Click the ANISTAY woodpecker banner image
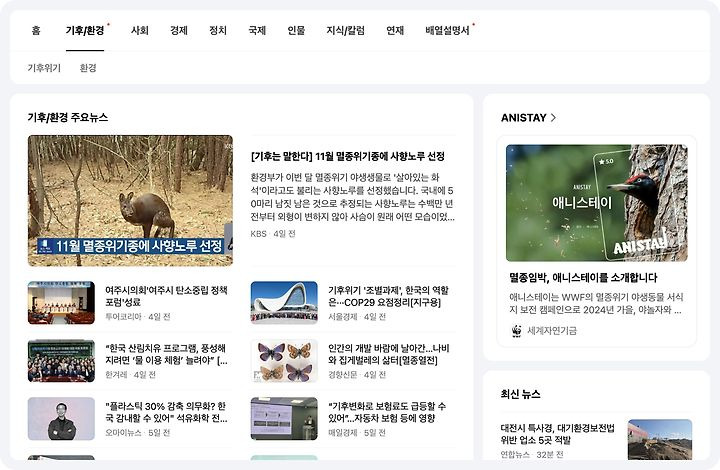Screen dimensions: 720x470 pos(596,203)
